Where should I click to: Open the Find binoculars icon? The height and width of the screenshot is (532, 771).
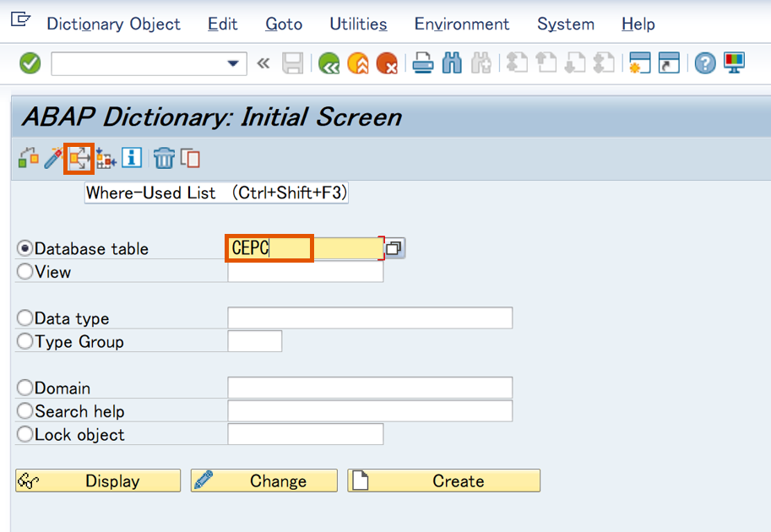tap(452, 62)
